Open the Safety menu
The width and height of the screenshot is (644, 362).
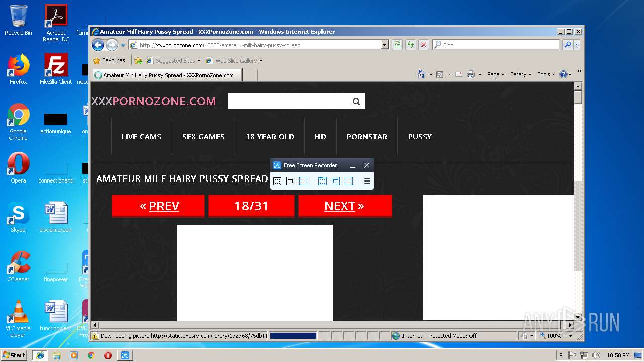pyautogui.click(x=521, y=74)
